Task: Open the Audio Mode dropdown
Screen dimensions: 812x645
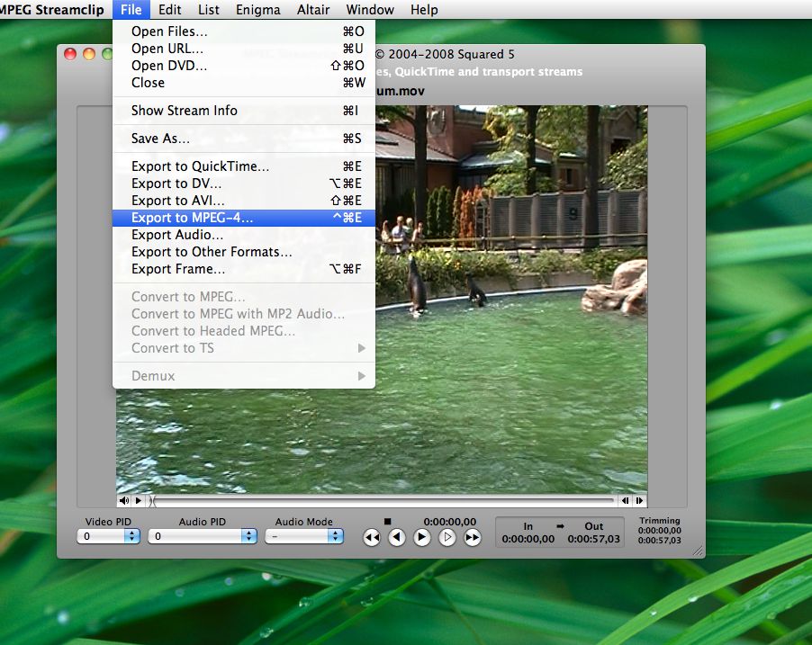Action: point(304,536)
